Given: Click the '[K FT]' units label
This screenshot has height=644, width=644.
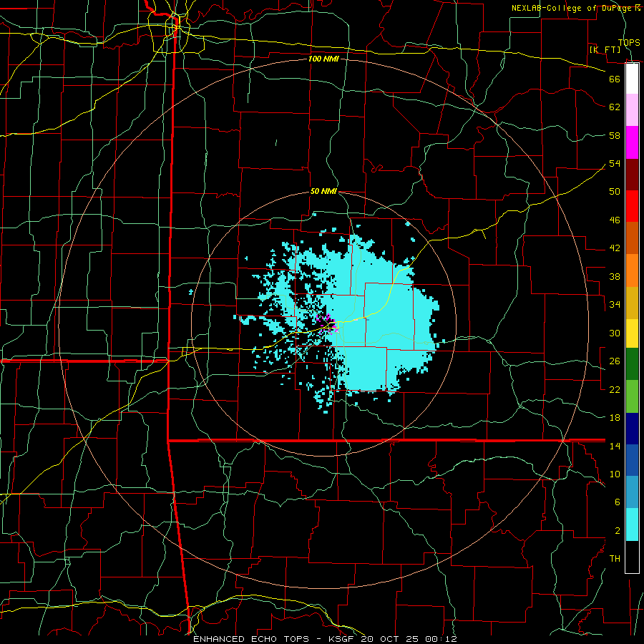Looking at the screenshot, I should coord(605,50).
